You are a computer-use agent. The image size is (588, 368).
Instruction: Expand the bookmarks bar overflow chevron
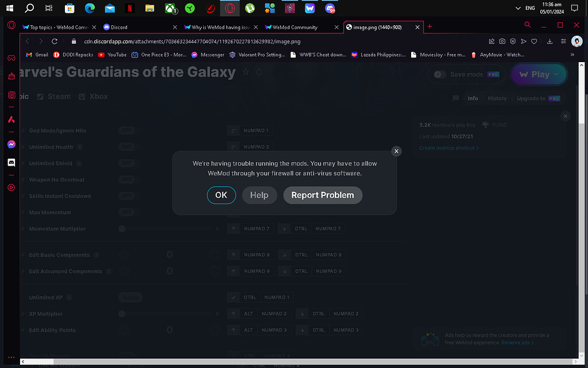[572, 55]
